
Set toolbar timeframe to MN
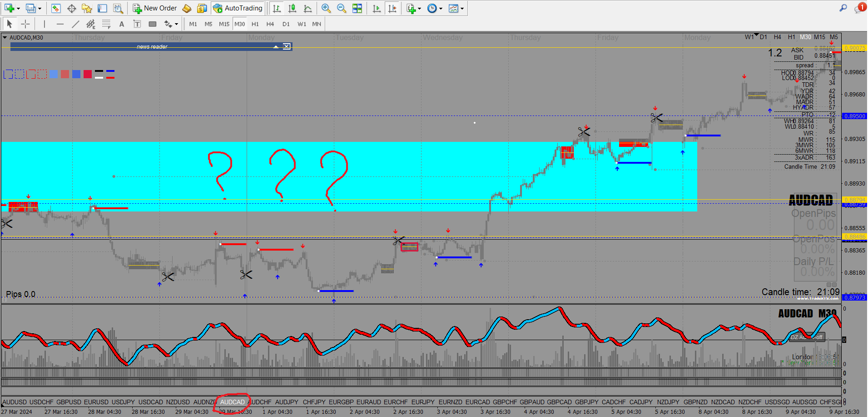[x=317, y=24]
